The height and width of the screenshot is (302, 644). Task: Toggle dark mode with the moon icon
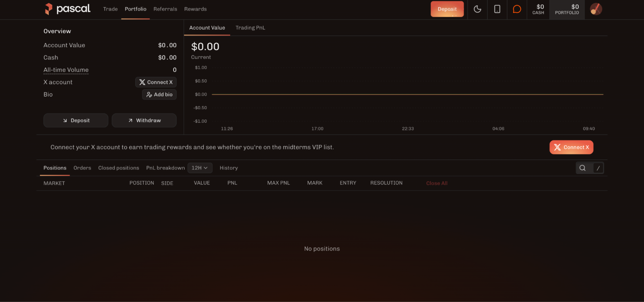tap(477, 9)
